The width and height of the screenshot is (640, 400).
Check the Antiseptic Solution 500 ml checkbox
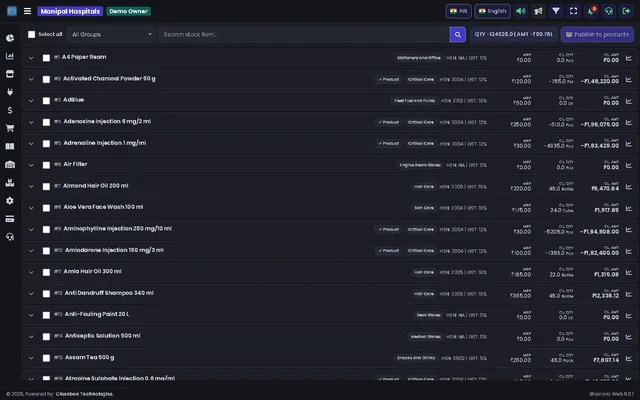(46, 336)
